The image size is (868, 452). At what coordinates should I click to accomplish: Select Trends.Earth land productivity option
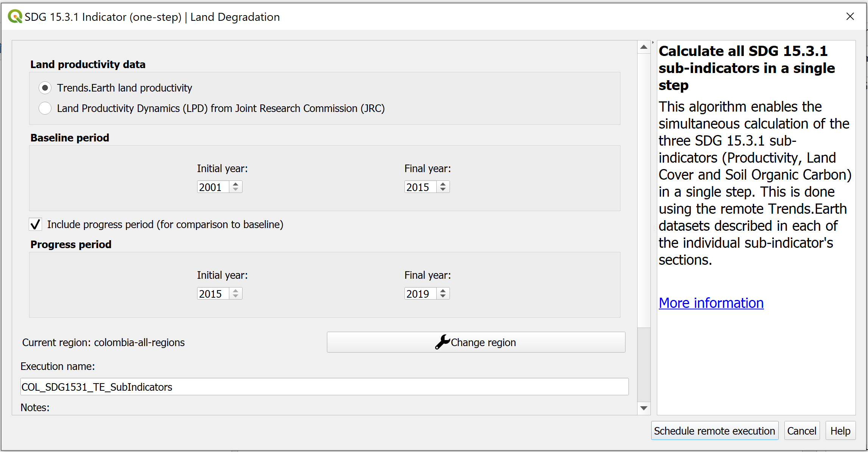click(x=45, y=88)
